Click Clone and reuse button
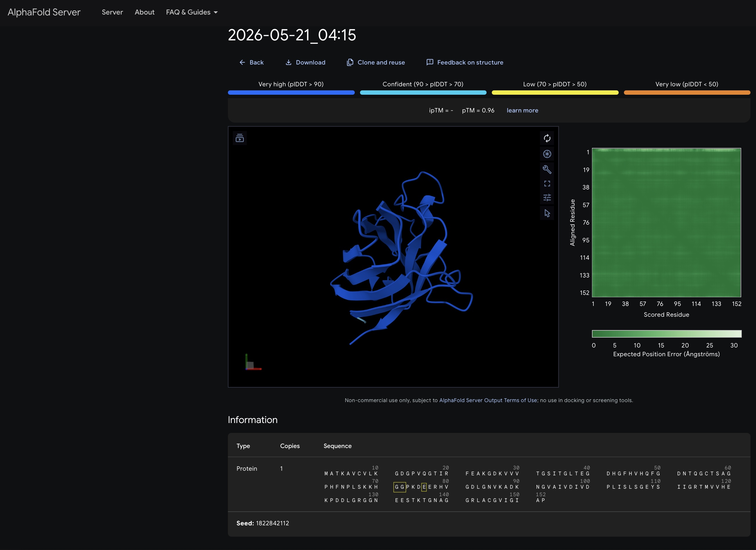Screen dimensions: 756x550 click(376, 62)
